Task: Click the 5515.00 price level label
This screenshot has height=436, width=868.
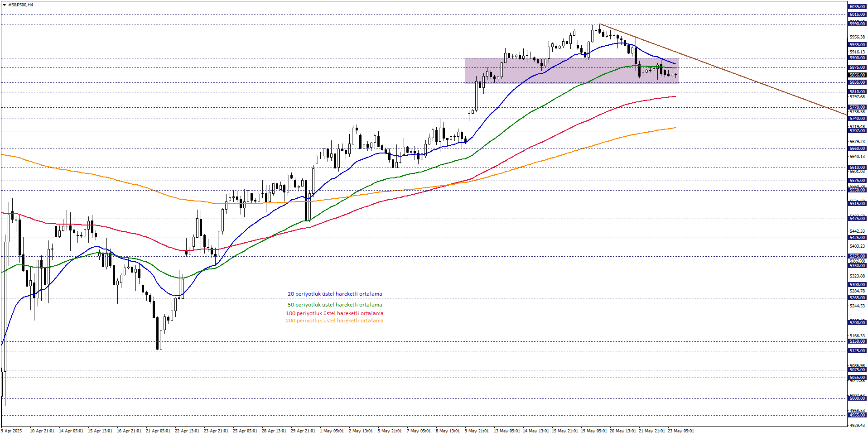Action: (x=857, y=204)
